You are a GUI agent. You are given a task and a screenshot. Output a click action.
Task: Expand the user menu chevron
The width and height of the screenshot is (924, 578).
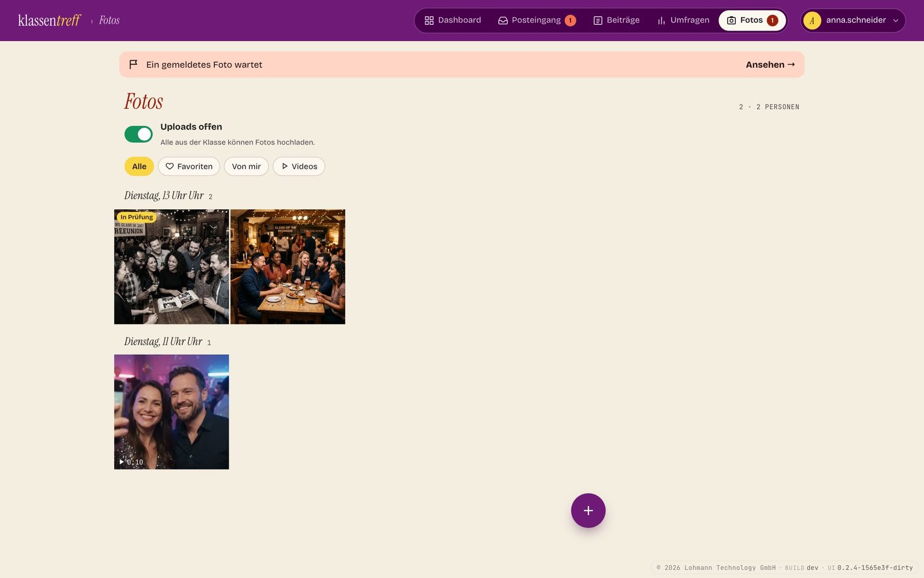(x=896, y=21)
